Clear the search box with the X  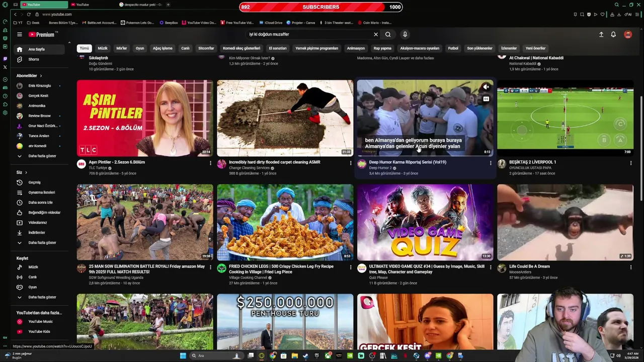375,35
